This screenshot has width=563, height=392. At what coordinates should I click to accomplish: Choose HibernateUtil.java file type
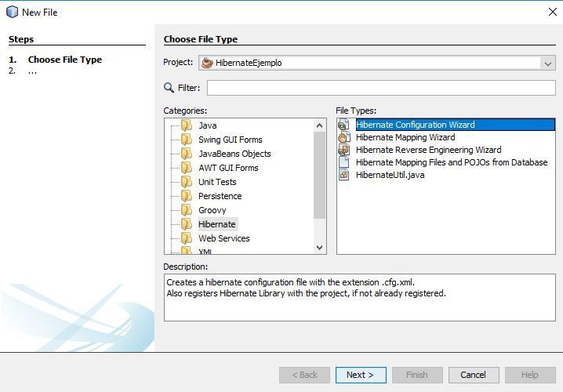[x=390, y=175]
